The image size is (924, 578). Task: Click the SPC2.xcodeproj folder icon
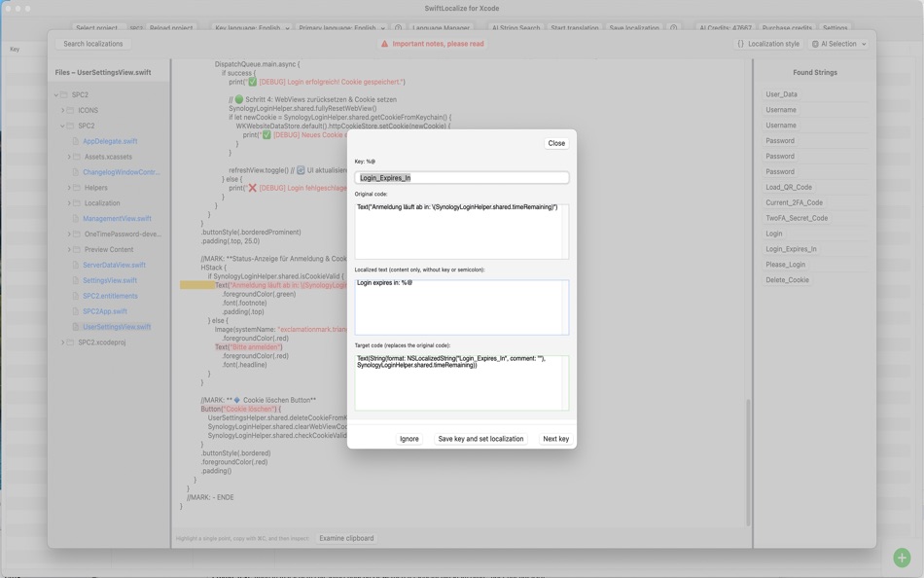(x=70, y=343)
